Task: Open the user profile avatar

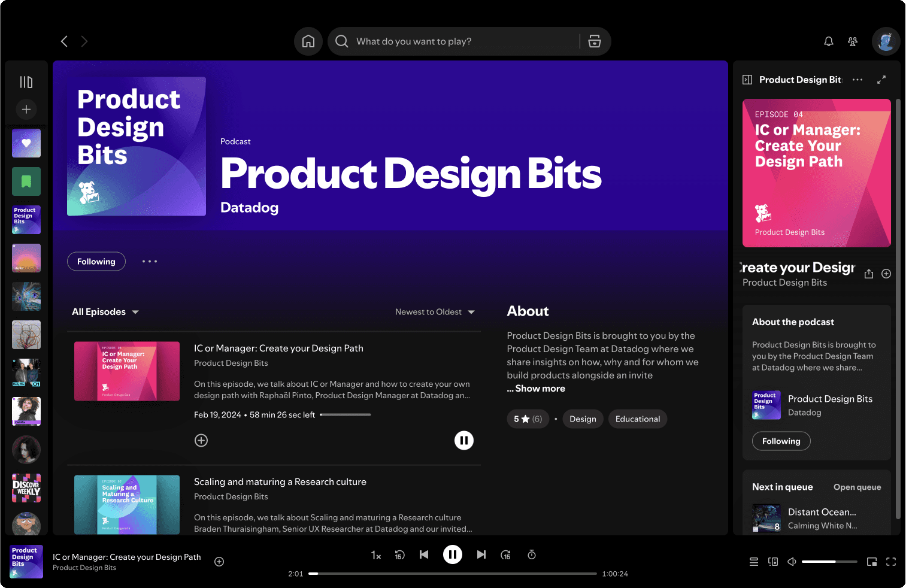Action: coord(886,41)
